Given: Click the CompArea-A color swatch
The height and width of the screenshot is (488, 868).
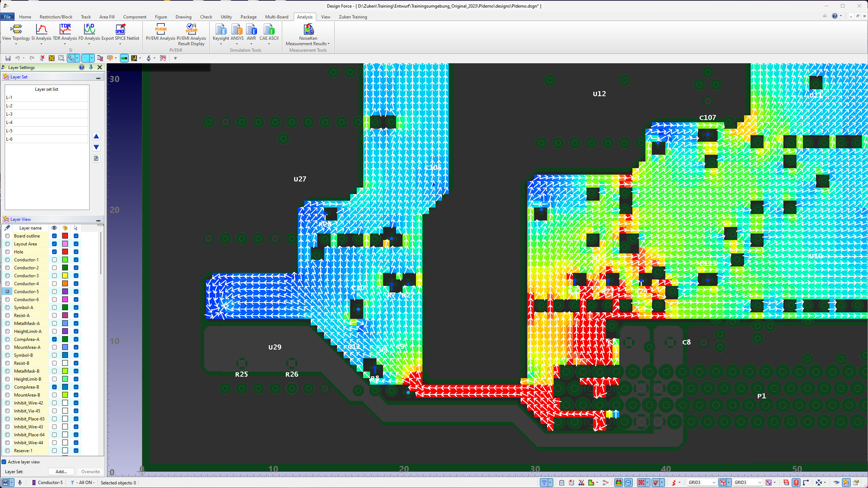Looking at the screenshot, I should (64, 339).
